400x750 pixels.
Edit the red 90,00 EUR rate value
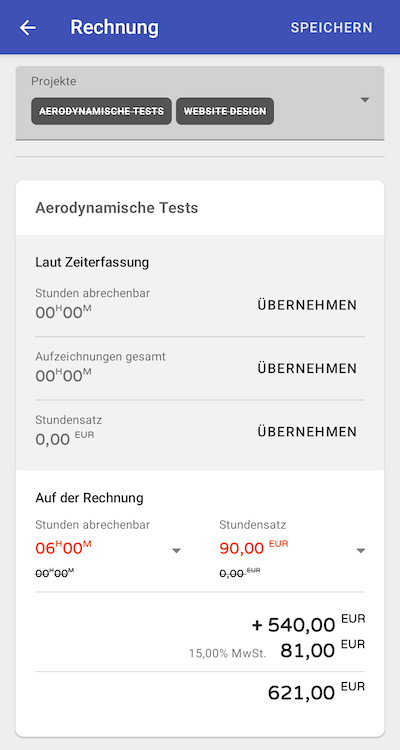click(x=254, y=548)
